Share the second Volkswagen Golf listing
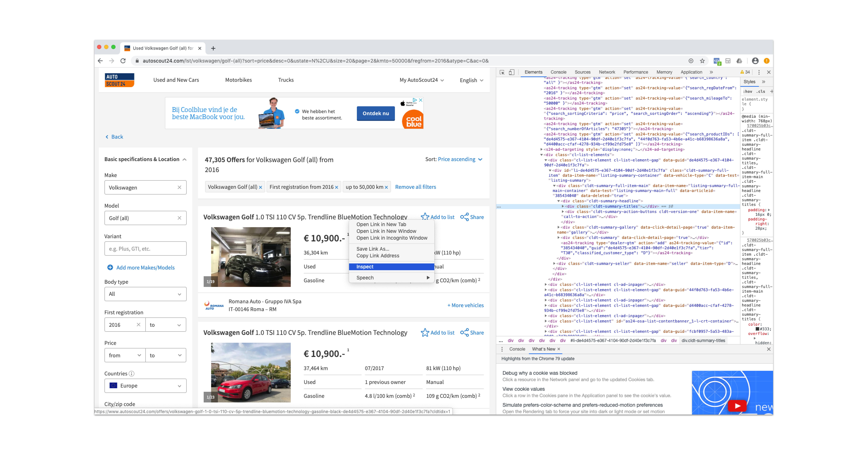 pos(472,333)
